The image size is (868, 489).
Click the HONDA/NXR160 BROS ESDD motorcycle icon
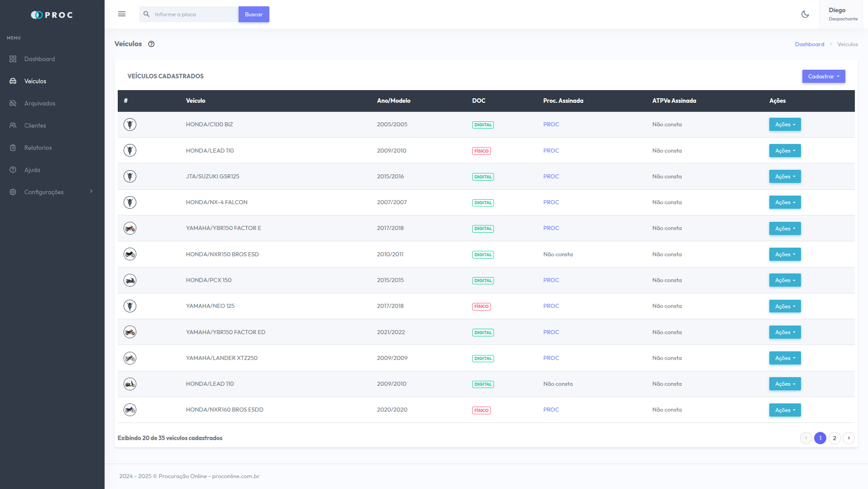pyautogui.click(x=130, y=410)
